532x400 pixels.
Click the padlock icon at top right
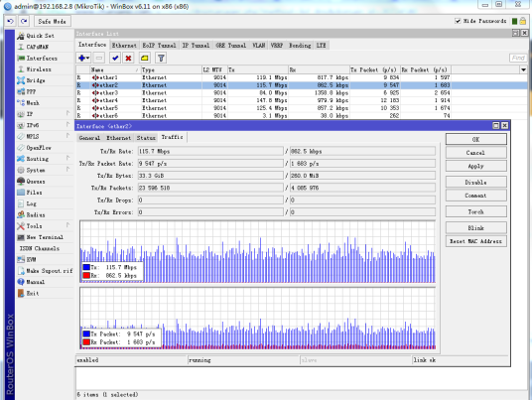522,21
